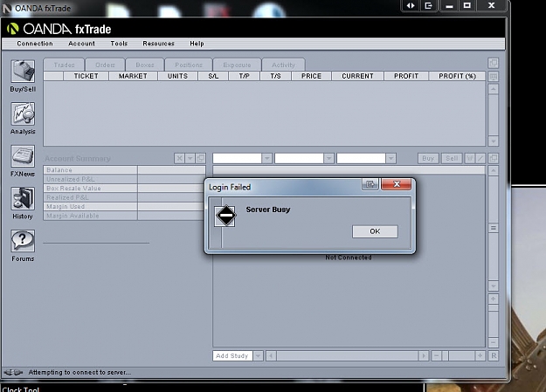Click the trades table scroll up arrow
The height and width of the screenshot is (392, 546).
[494, 89]
